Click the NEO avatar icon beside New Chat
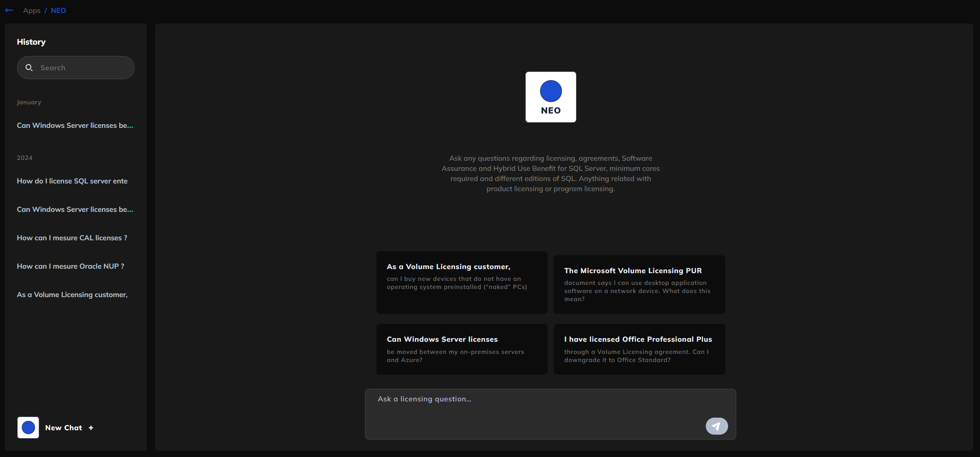Screen dimensions: 980x457 [28, 427]
